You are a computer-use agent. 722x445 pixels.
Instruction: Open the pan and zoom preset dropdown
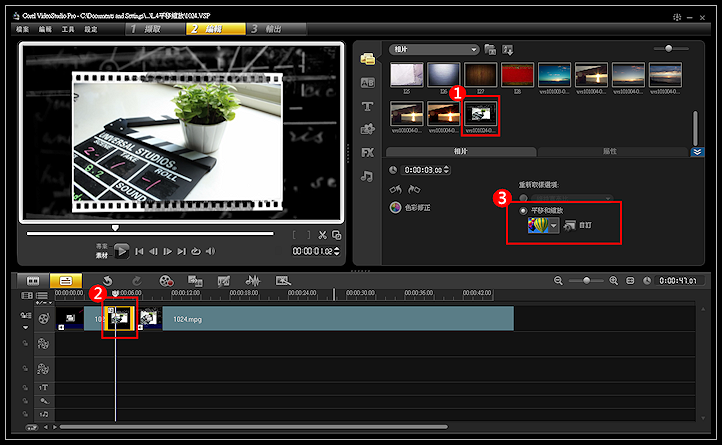pyautogui.click(x=554, y=225)
